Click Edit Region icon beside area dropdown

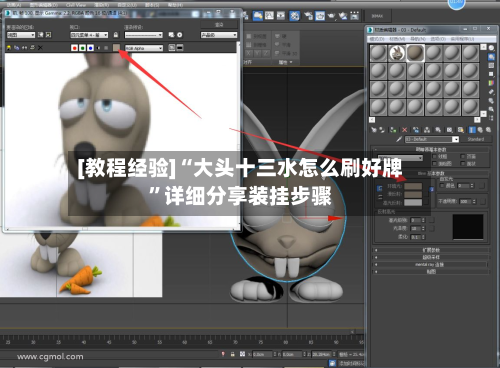click(x=41, y=35)
